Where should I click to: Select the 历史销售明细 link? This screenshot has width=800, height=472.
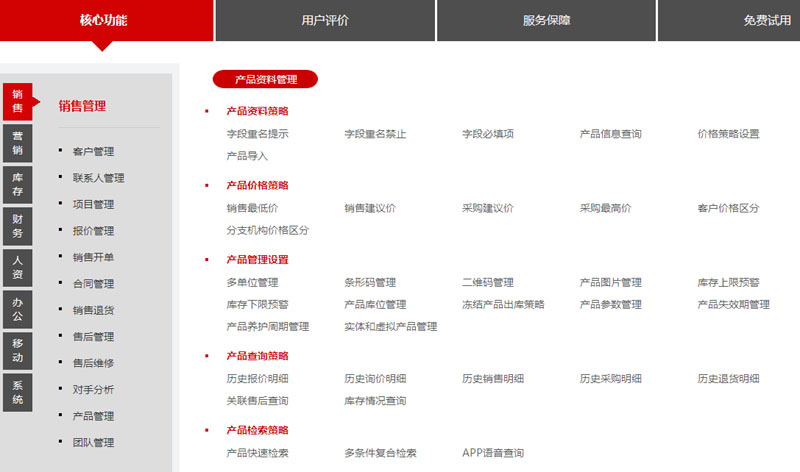(493, 379)
